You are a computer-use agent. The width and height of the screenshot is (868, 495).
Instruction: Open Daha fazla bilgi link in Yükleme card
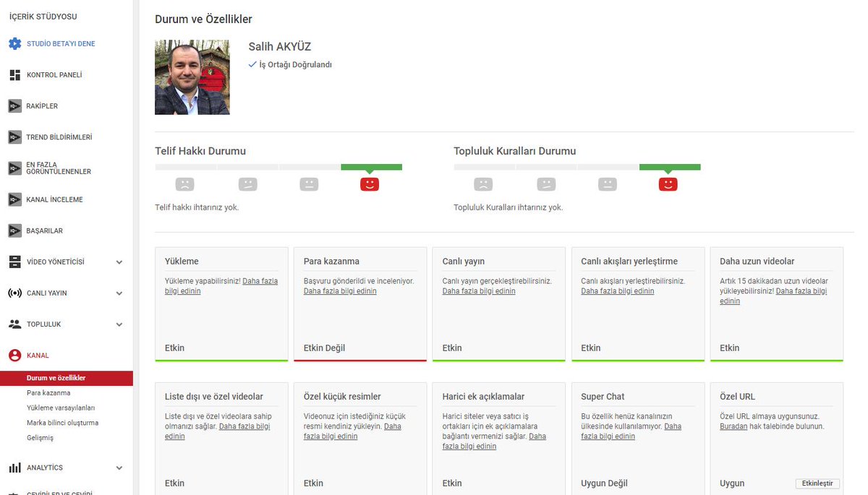(221, 286)
